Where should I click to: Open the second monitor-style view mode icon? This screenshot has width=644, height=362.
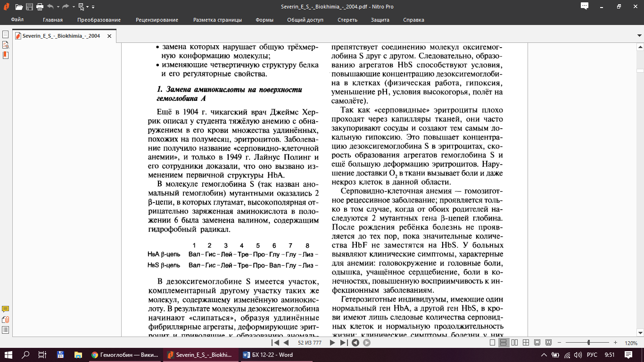click(x=548, y=343)
